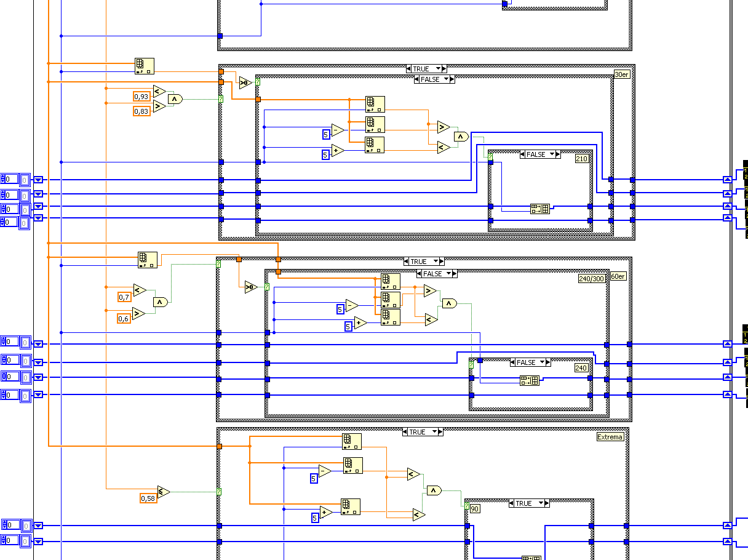Click the Subtract node inside the Extrema case
Viewport: 748px width, 560px height.
pyautogui.click(x=325, y=471)
